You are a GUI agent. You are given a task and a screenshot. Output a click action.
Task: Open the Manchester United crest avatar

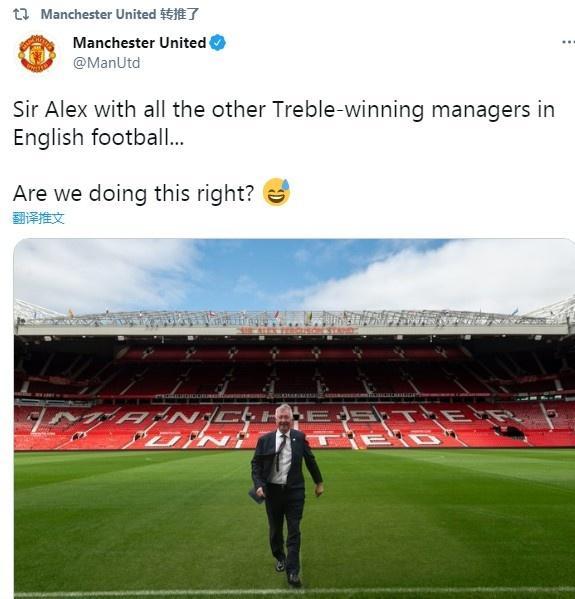pyautogui.click(x=37, y=53)
